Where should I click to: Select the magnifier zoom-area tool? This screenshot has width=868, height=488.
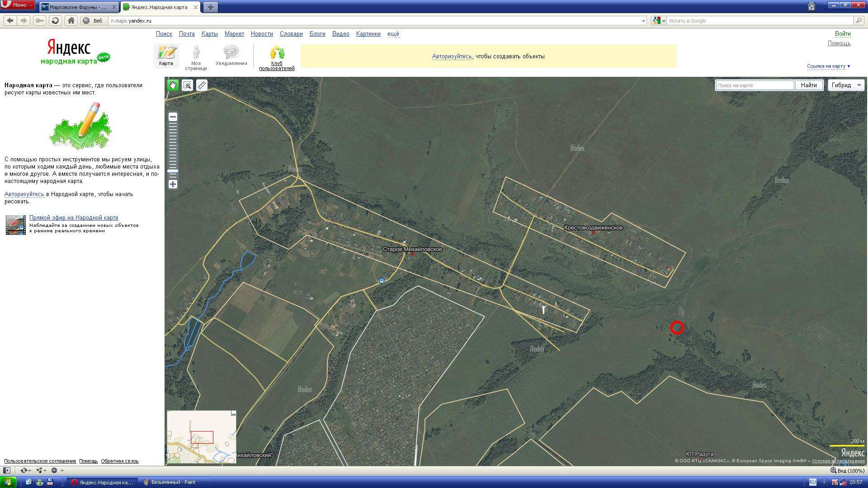[187, 85]
